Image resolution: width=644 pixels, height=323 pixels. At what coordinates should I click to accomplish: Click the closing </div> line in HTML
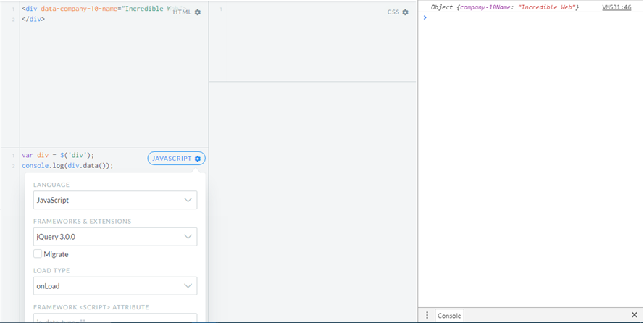click(33, 19)
